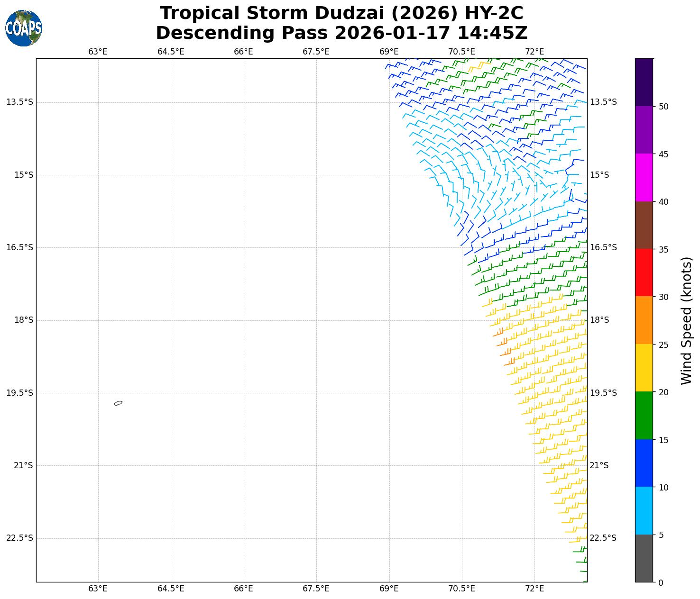Click the 22.5°S label on the left axis
This screenshot has height=599, width=700.
click(x=19, y=538)
